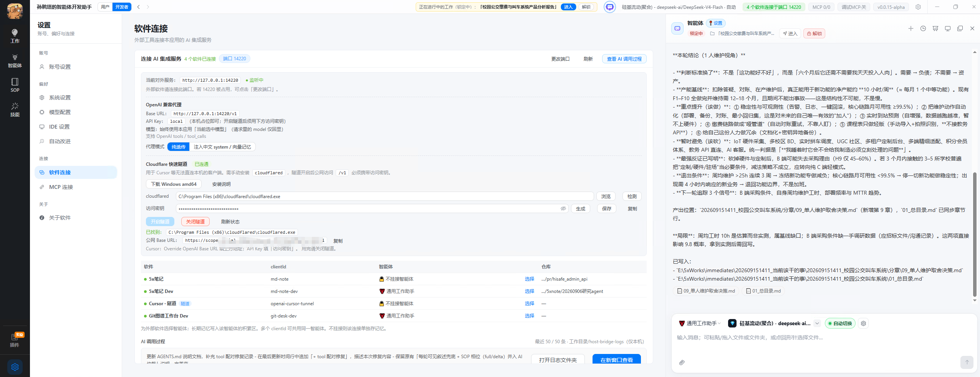Click 打开日志文件夹 button

tap(558, 360)
